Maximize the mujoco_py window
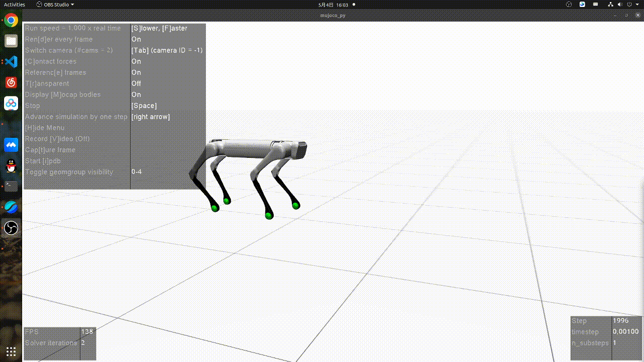644x362 pixels. [x=627, y=15]
